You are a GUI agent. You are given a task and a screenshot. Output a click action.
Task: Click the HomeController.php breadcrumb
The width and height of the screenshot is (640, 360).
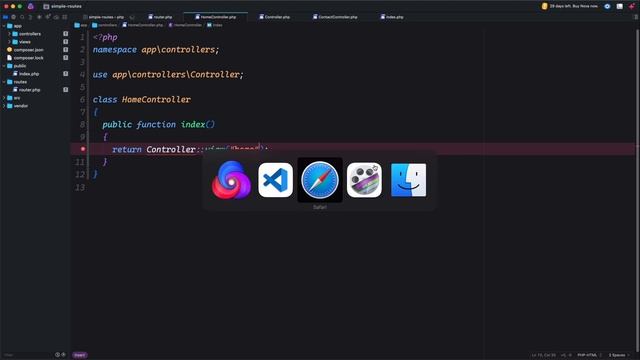(x=142, y=25)
